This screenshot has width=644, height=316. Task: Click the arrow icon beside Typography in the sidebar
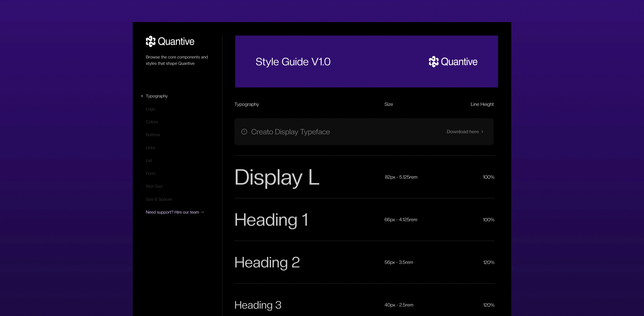pos(142,96)
